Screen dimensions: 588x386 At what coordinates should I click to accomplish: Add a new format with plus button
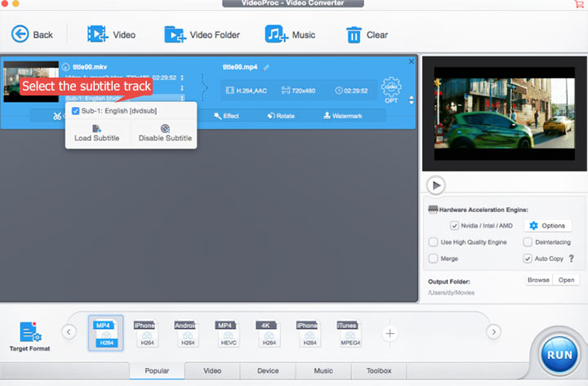tap(390, 332)
